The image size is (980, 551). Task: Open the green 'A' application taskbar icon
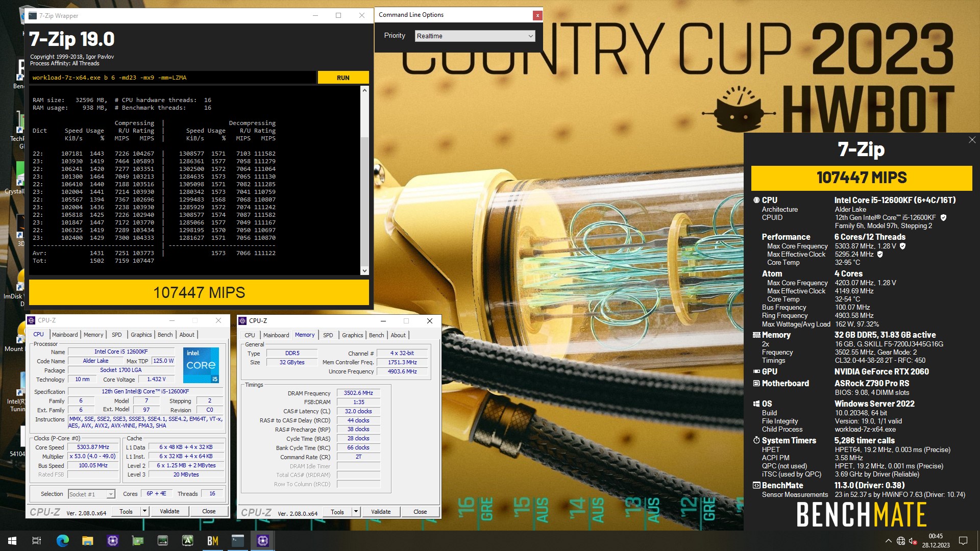[x=187, y=541]
